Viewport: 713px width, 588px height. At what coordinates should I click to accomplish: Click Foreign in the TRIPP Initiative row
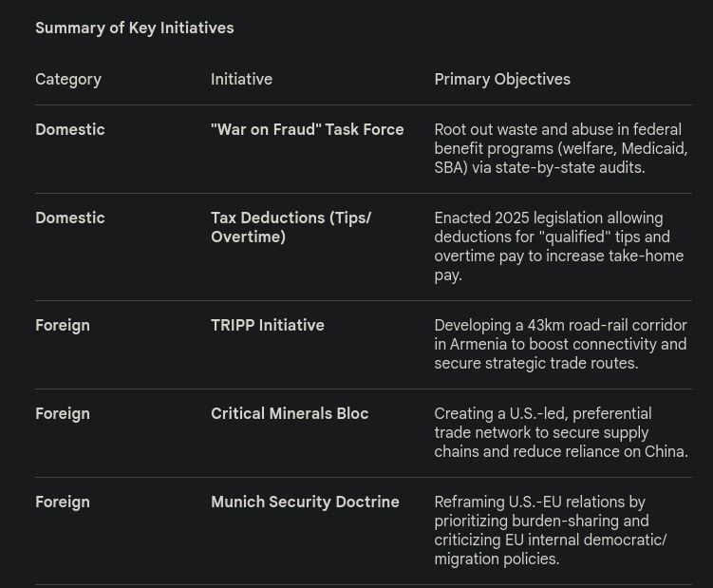tap(63, 326)
